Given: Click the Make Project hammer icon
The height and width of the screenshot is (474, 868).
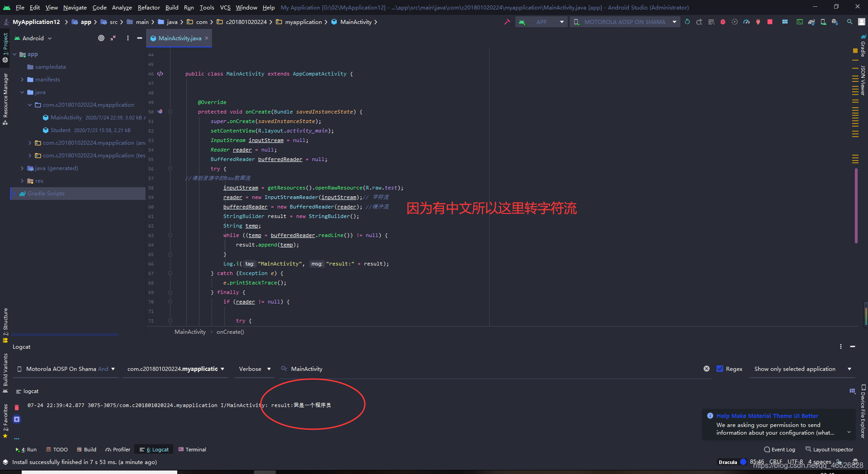Looking at the screenshot, I should [x=507, y=22].
